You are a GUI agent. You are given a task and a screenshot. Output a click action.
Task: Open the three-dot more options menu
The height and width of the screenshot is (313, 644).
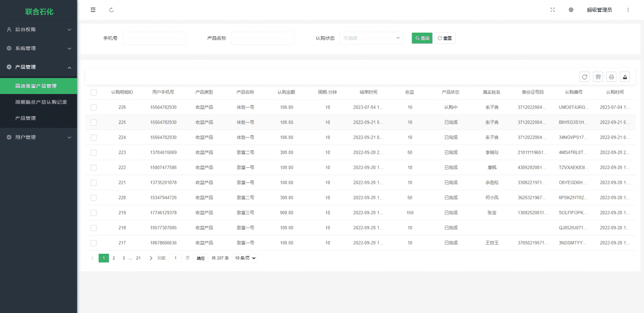tap(628, 10)
